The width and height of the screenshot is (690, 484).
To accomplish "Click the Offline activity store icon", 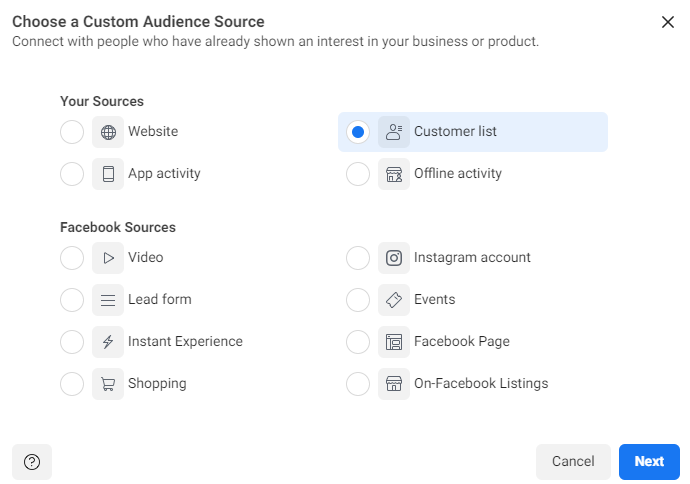I will pos(394,174).
